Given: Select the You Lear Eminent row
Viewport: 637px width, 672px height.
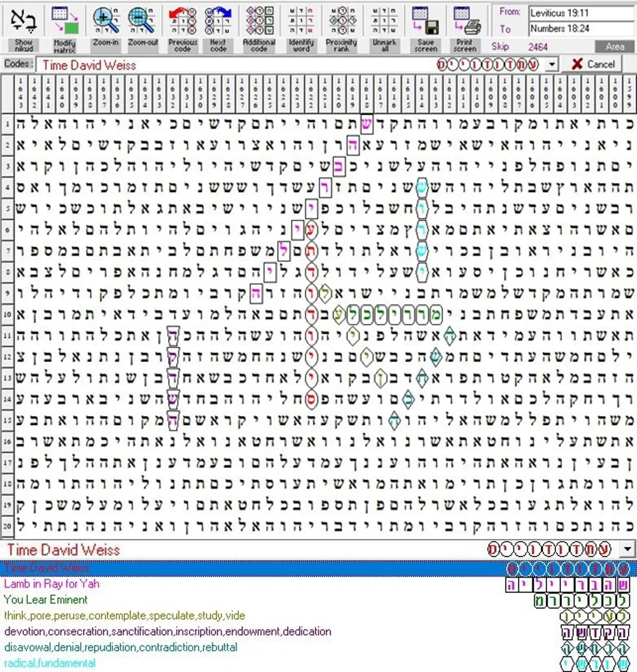Looking at the screenshot, I should pyautogui.click(x=318, y=600).
